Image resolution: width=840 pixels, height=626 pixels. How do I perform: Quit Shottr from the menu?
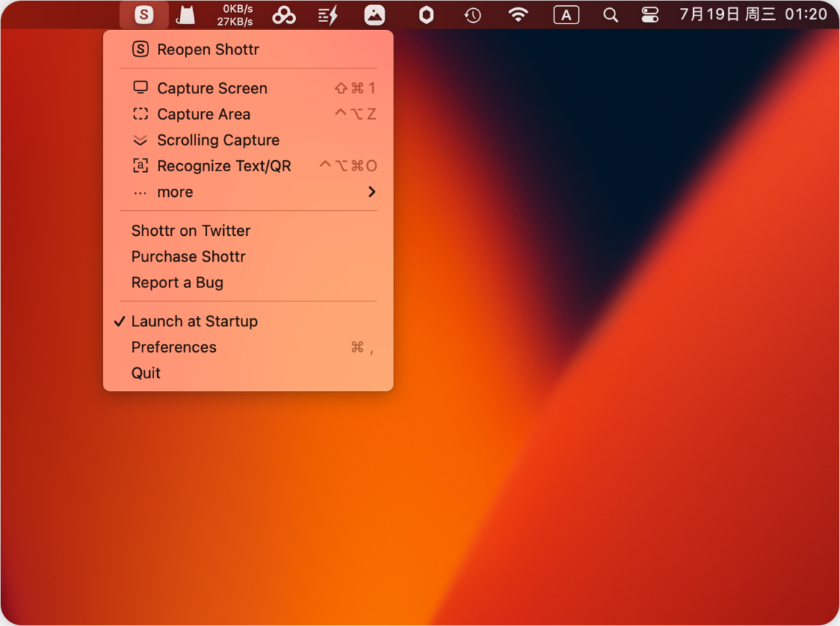click(248, 373)
